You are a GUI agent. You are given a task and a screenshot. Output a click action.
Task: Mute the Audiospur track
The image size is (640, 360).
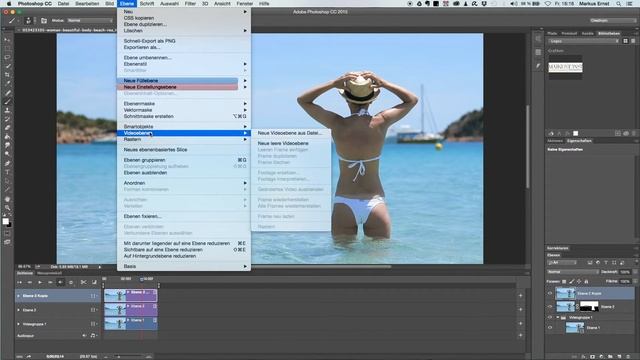(x=84, y=336)
